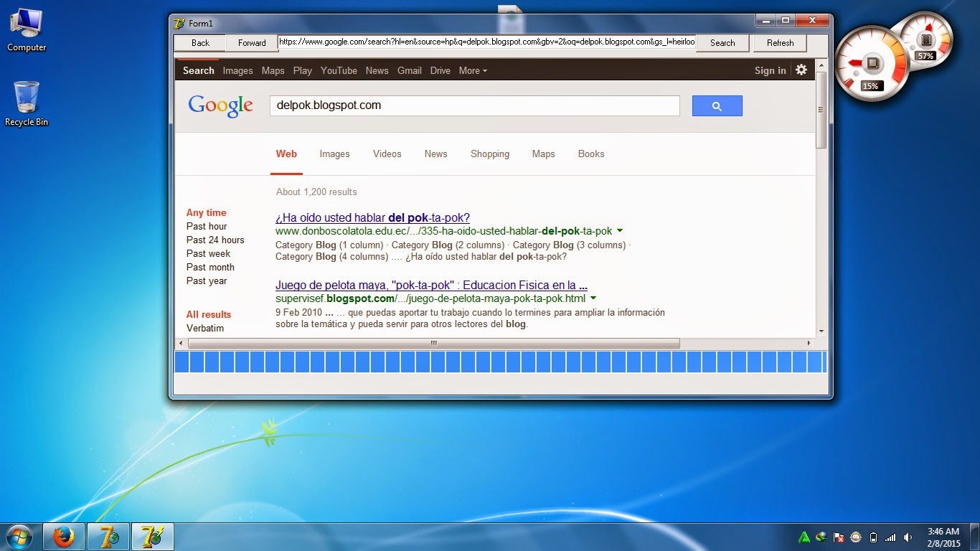
Task: Select the Recycle Bin desktop icon
Action: 27,104
